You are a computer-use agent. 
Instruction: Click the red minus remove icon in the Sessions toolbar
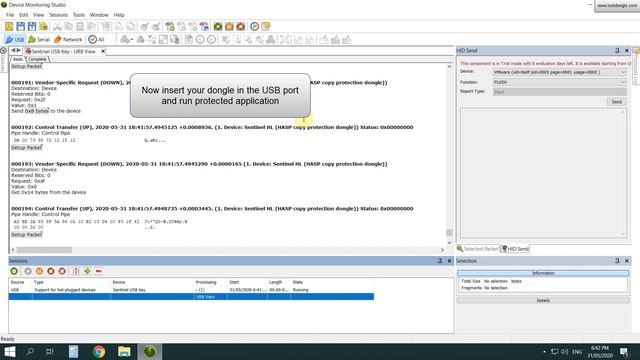pos(99,271)
